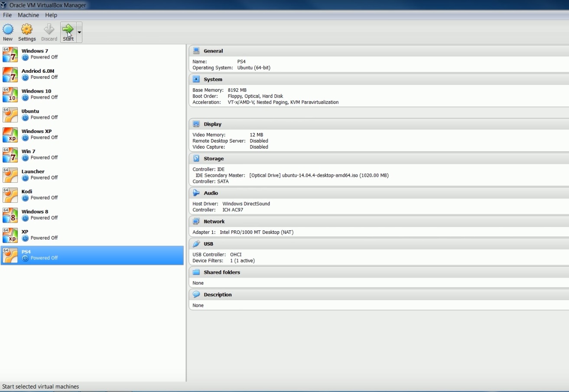
Task: Click the Windows 8 name text
Action: click(x=35, y=212)
